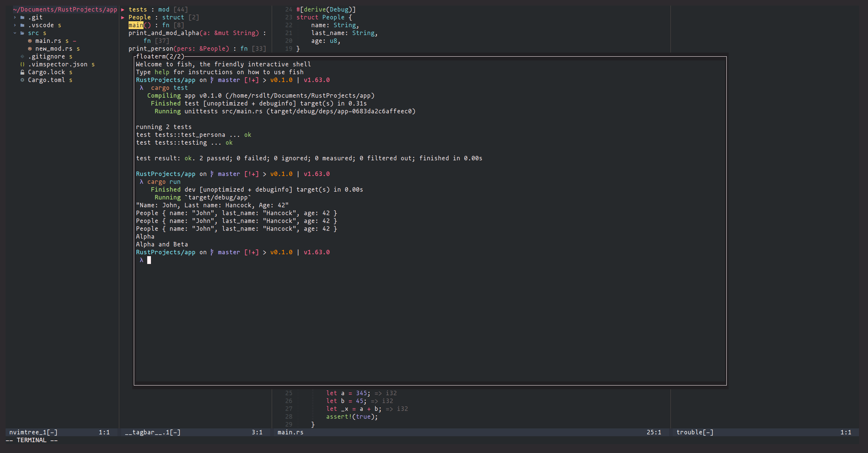Click the folder icon beside .git

[22, 17]
